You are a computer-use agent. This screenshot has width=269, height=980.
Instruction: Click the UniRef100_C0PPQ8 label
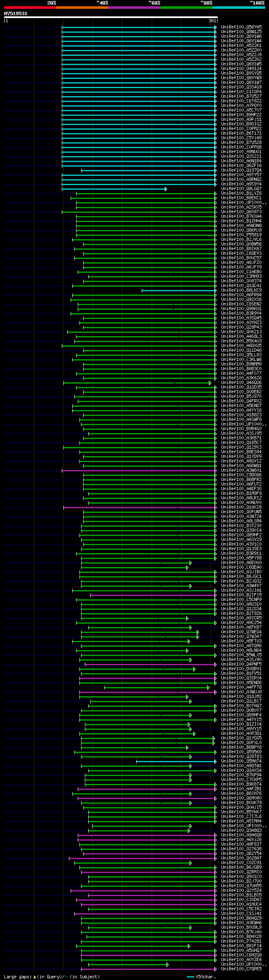pos(241,147)
